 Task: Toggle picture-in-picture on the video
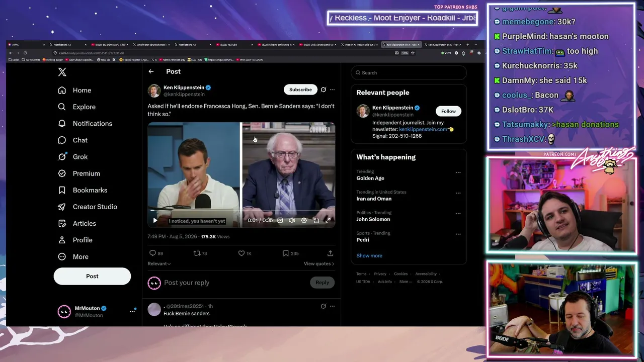click(x=316, y=220)
